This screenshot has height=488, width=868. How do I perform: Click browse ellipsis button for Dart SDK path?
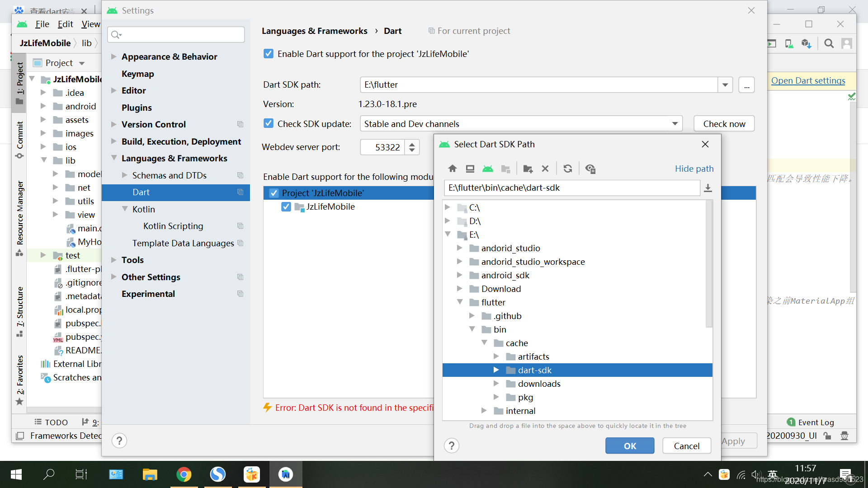[746, 84]
